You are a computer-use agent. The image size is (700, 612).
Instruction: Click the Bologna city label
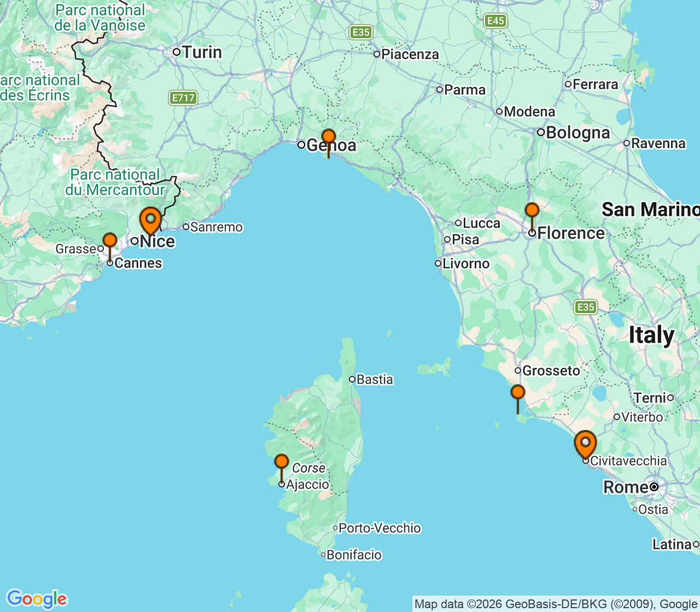point(578,133)
